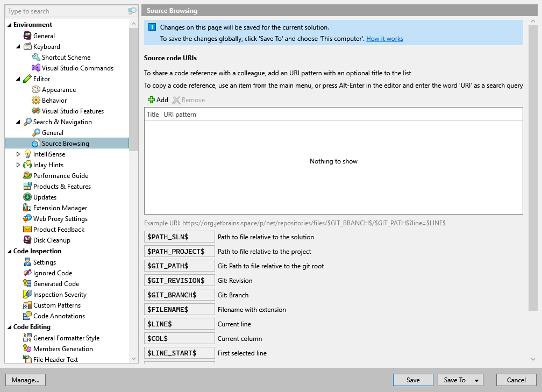Expand the Inlay Hints node
The height and width of the screenshot is (392, 542).
(18, 165)
